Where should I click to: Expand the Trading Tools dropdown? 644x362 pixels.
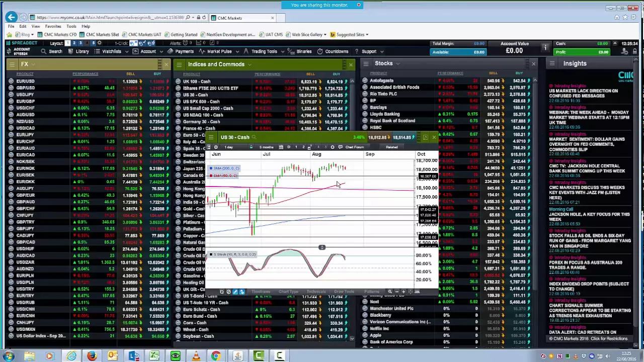coord(264,51)
